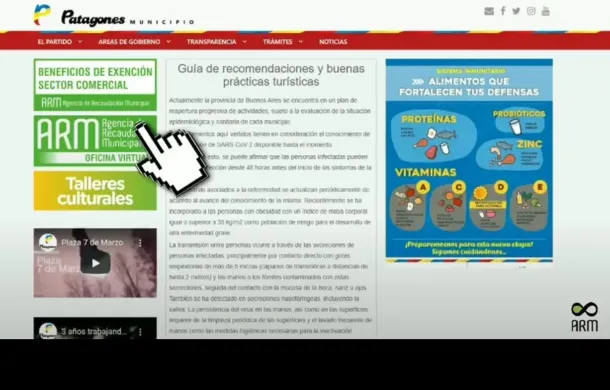The image size is (610, 390).
Task: Open the Instagram icon link
Action: pos(531,11)
